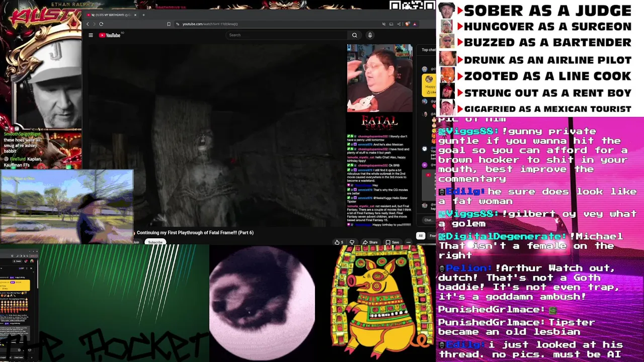The image size is (644, 362).
Task: Click the bookmark icon beside address bar
Action: (169, 24)
